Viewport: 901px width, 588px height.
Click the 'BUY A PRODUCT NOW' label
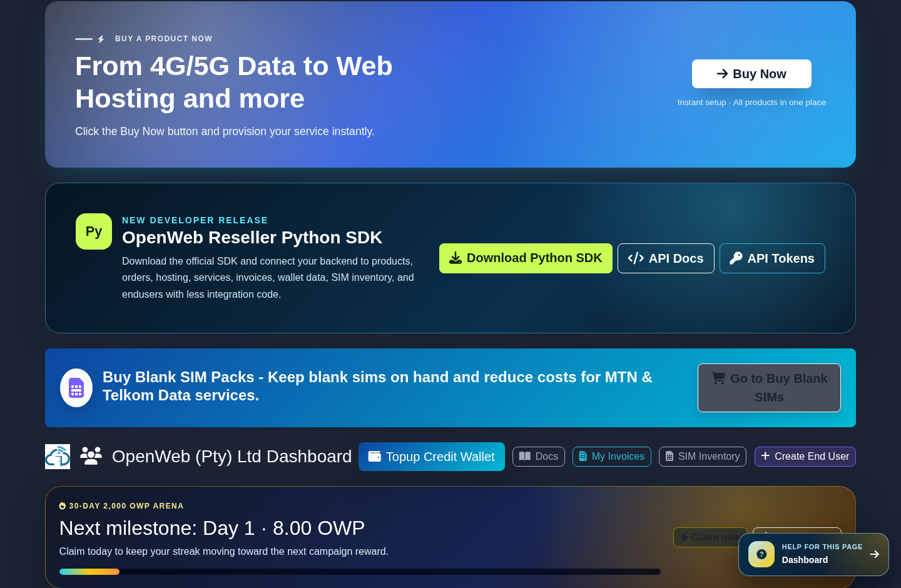click(164, 39)
